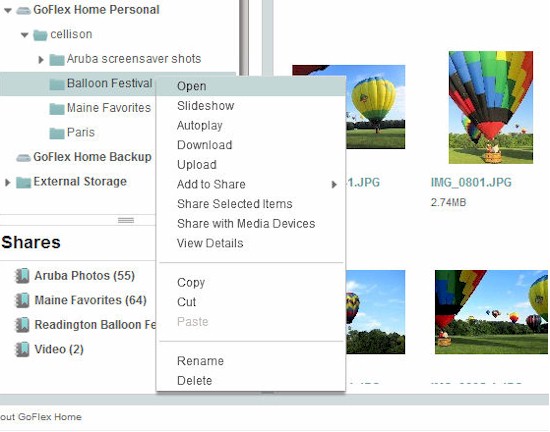Viewport: 550px width, 432px height.
Task: Click the Aruba screensaver shots folder icon
Action: click(x=57, y=60)
